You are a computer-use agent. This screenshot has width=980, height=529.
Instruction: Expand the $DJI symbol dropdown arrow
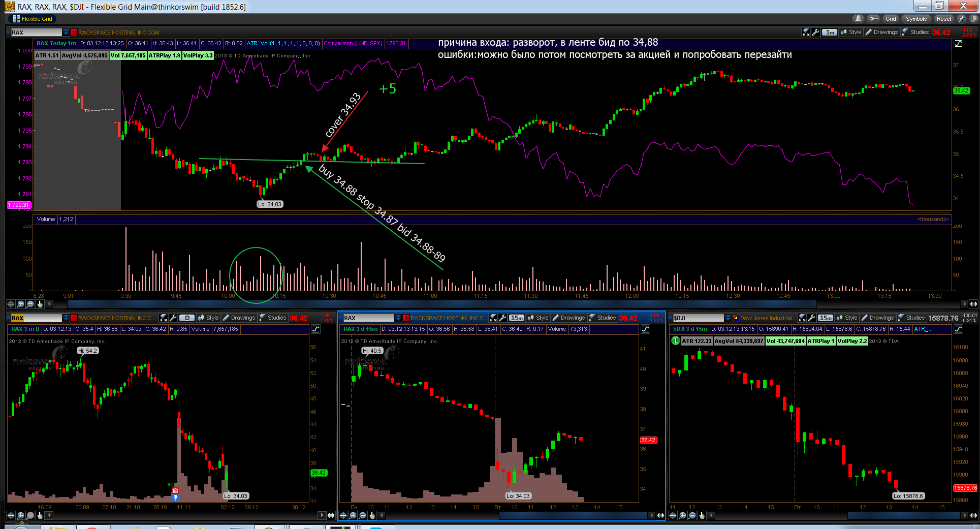(728, 318)
